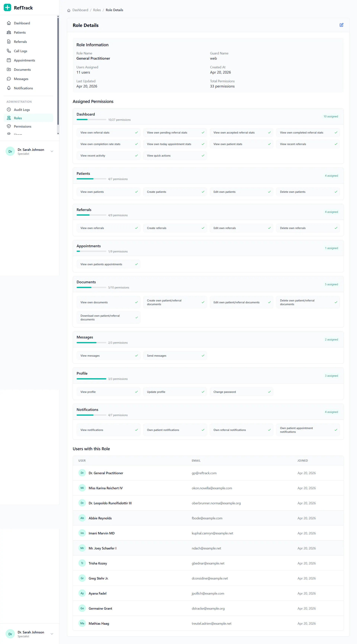This screenshot has width=357, height=644.
Task: Open the Messages menu item
Action: 28,79
